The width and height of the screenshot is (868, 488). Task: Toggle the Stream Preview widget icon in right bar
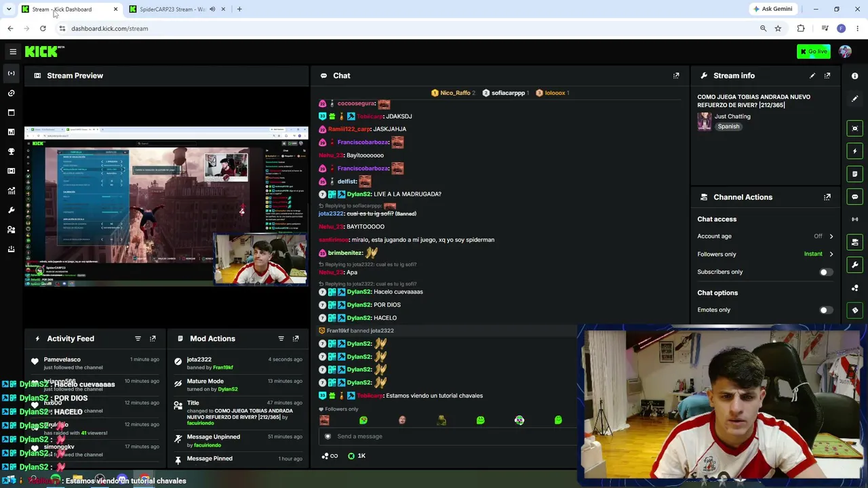coord(854,128)
